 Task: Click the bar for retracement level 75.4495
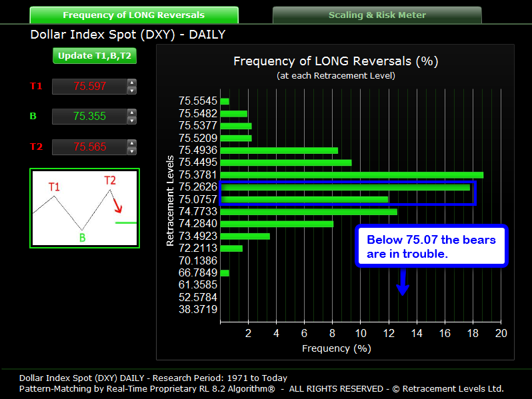click(285, 163)
